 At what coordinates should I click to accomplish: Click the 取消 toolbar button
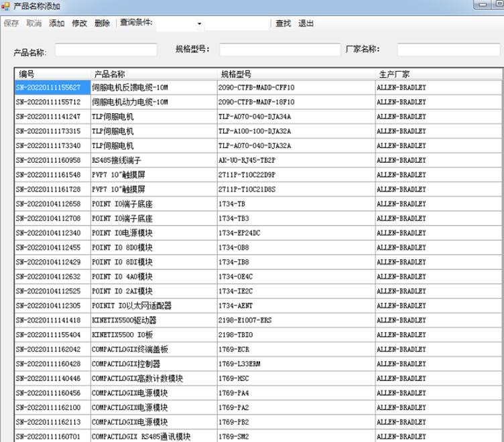point(34,23)
